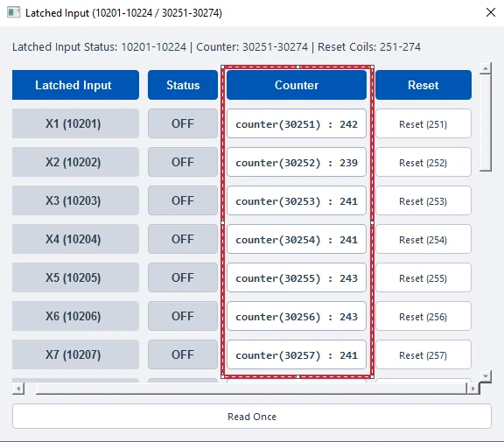
Task: Click Reset (252) button
Action: pyautogui.click(x=423, y=162)
